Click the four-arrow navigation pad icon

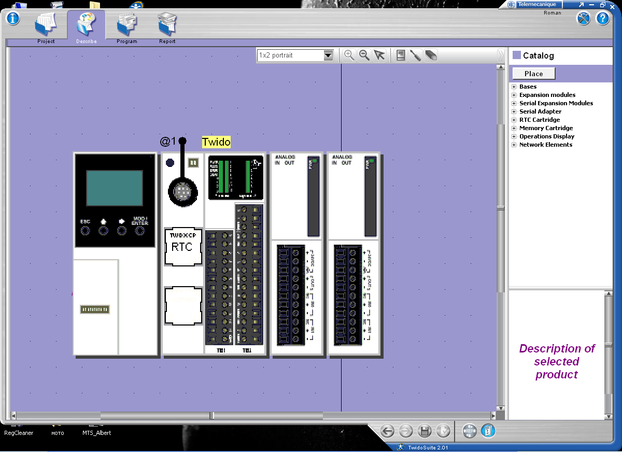coord(470,431)
